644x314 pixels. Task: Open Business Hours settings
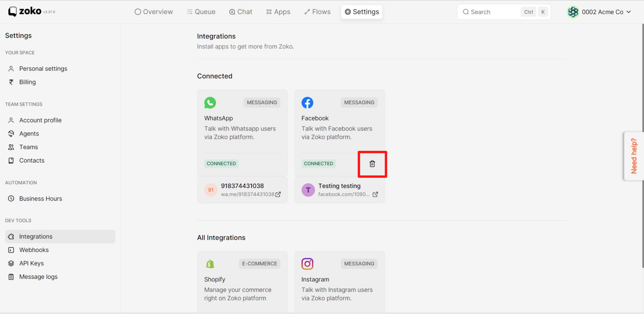click(40, 198)
